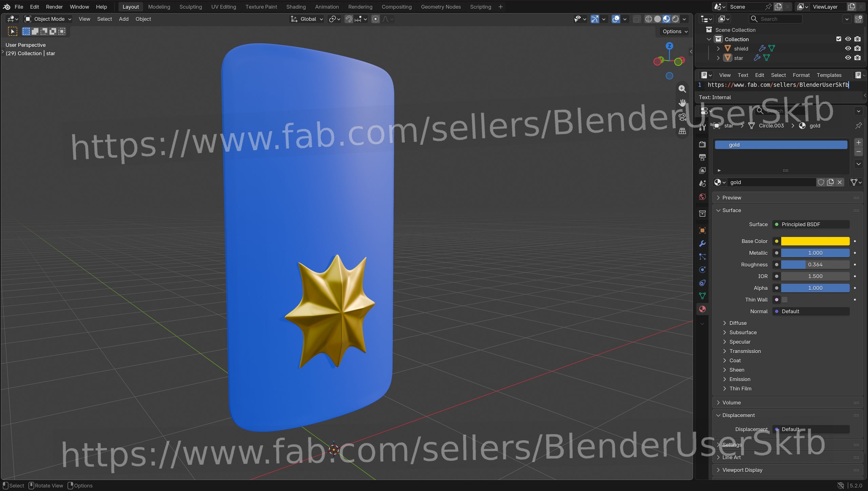Click the Metallic 1.000 slider
The height and width of the screenshot is (491, 868).
pos(815,253)
